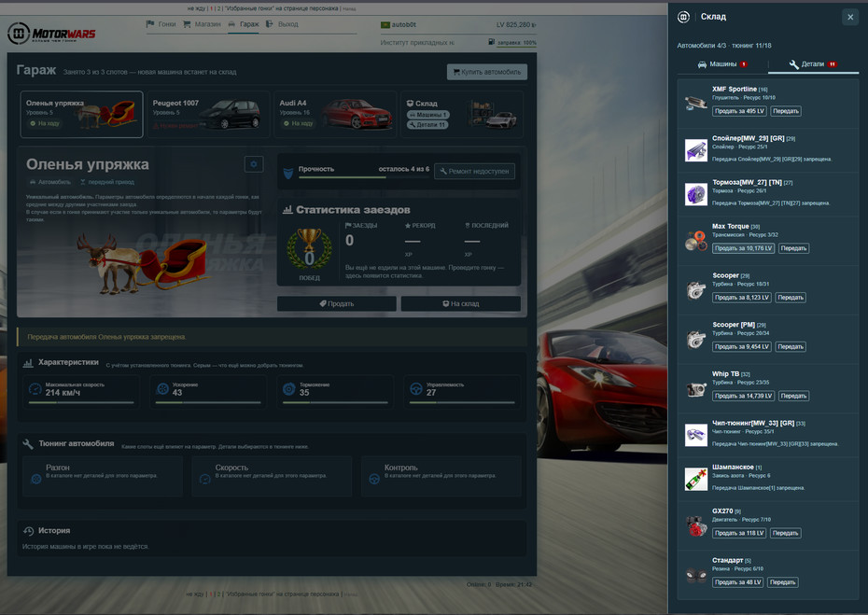The width and height of the screenshot is (868, 615).
Task: Click the Детали 11 pill in garage Склад card
Action: [x=427, y=125]
